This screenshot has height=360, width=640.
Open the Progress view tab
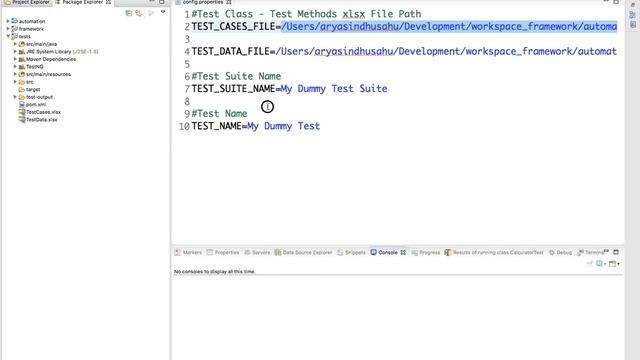(x=426, y=253)
